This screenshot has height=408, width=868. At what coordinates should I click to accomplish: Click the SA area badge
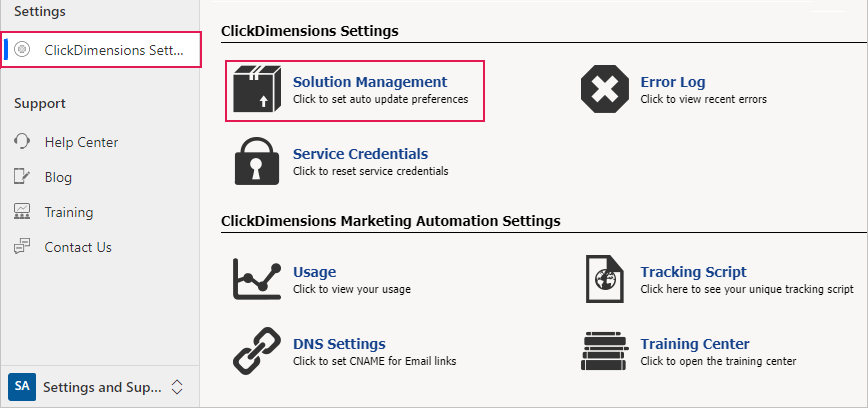click(22, 386)
